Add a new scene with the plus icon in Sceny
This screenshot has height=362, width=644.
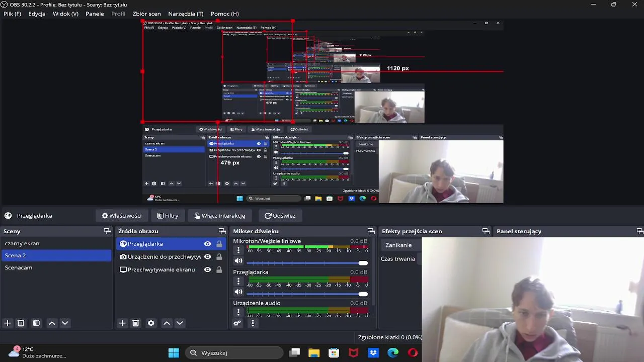click(8, 323)
